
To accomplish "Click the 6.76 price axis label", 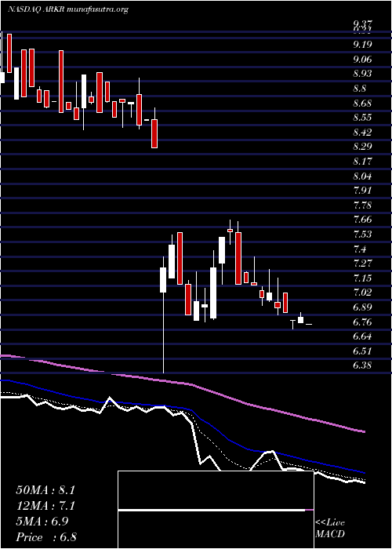I will click(362, 322).
